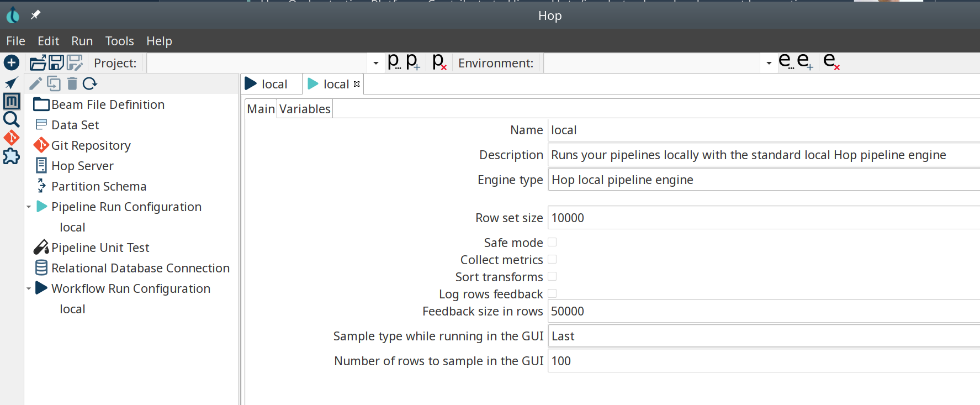Screen dimensions: 980x405
Task: Open the Project dropdown arrow
Action: [375, 63]
